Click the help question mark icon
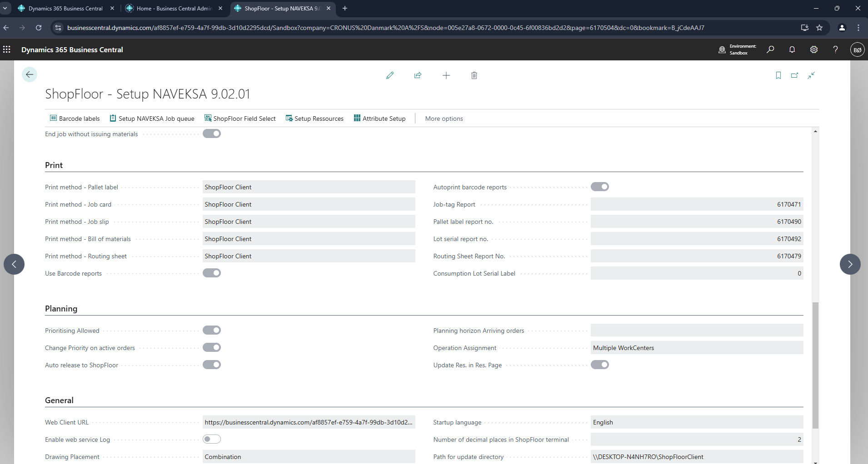868x464 pixels. point(835,49)
